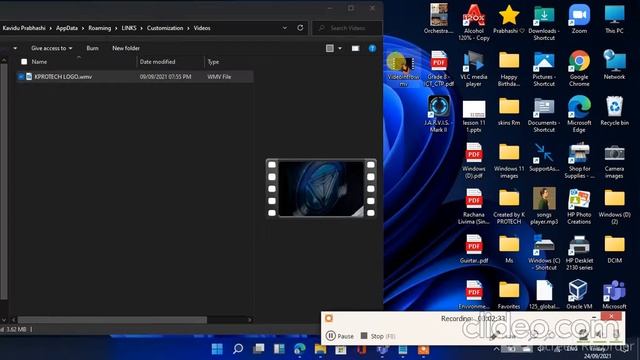Open the Recycle bin
This screenshot has height=360, width=640.
[614, 111]
